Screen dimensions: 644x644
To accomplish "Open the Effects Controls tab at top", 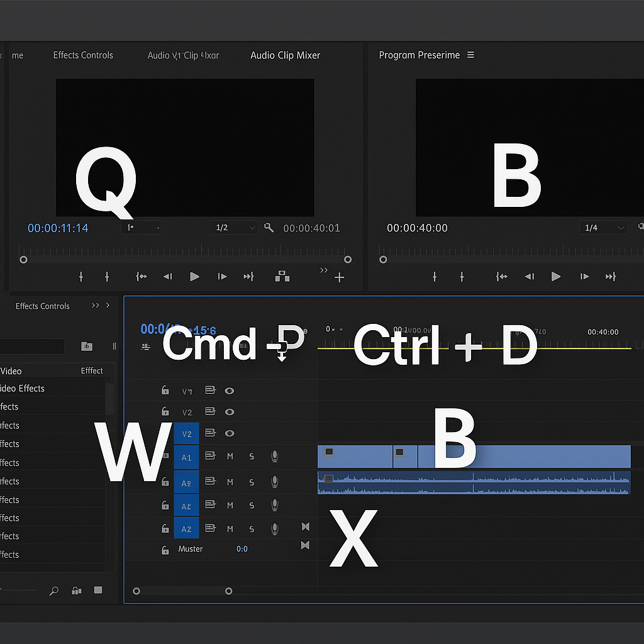I will click(x=83, y=55).
